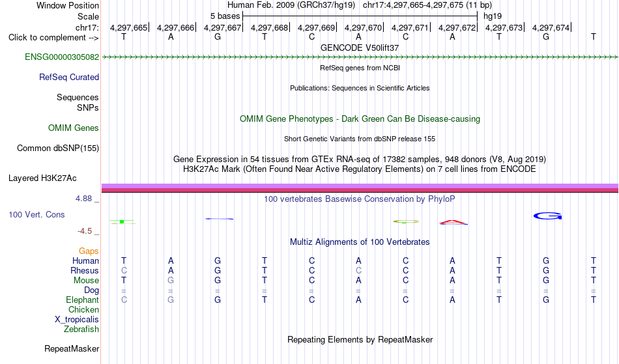Click the ENSG00000305082 green arrow gene line
This screenshot has width=619, height=364.
click(360, 57)
